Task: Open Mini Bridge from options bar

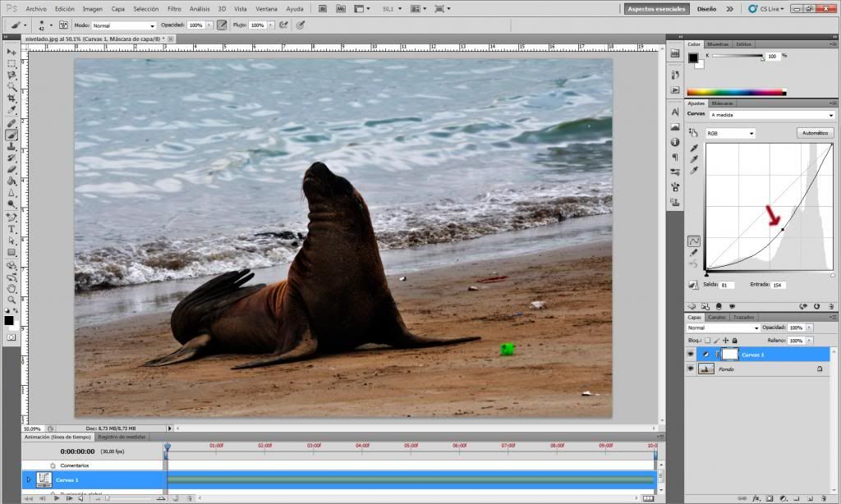Action: 340,8
